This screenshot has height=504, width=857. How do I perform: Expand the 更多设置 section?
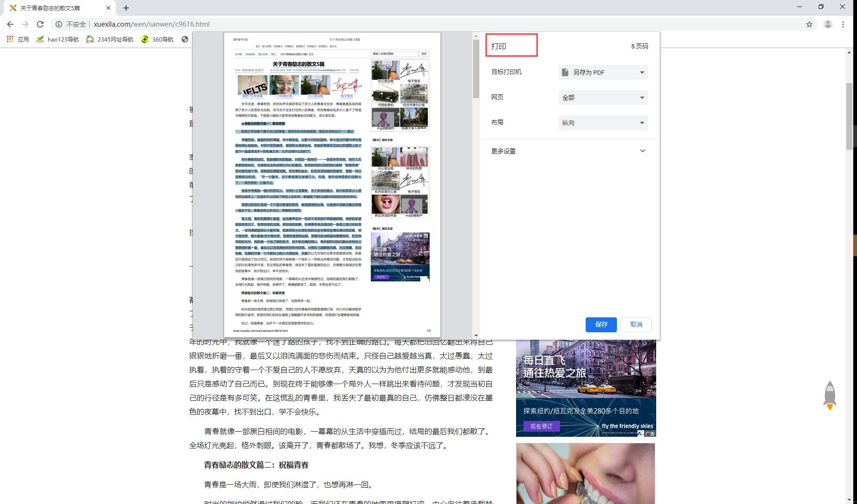pos(569,151)
